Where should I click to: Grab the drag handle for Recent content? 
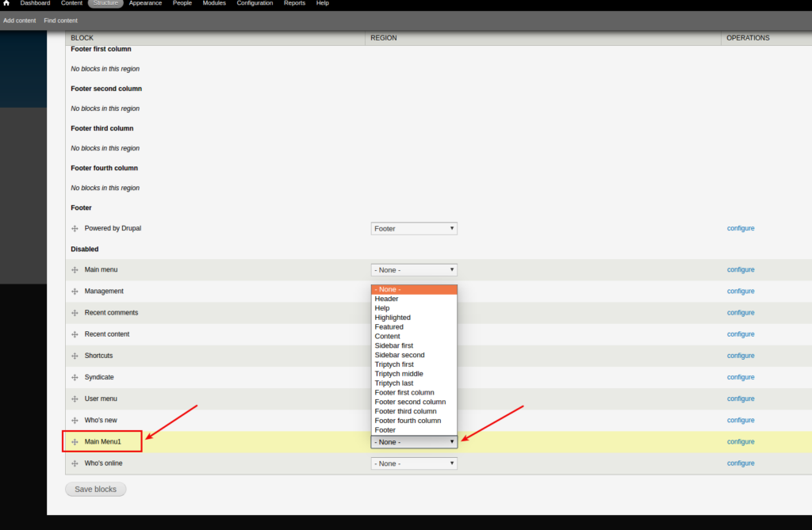(75, 334)
